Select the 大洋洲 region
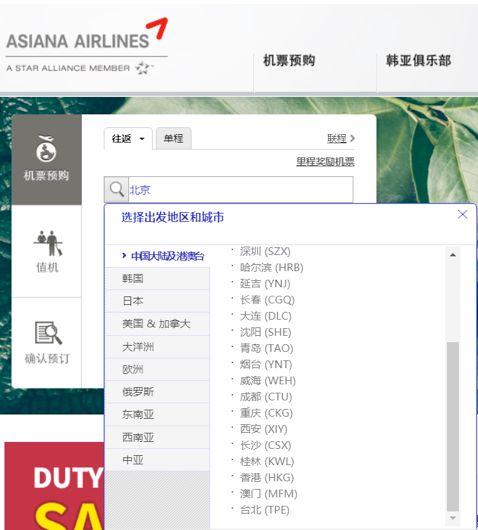Image resolution: width=478 pixels, height=530 pixels. pos(158,346)
